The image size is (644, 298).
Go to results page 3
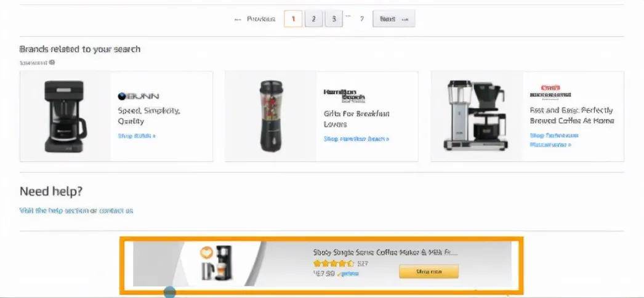(x=334, y=19)
